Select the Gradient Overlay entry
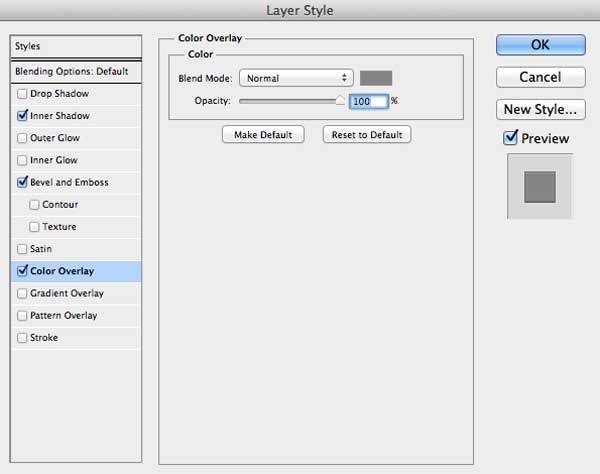600x474 pixels. [x=76, y=293]
